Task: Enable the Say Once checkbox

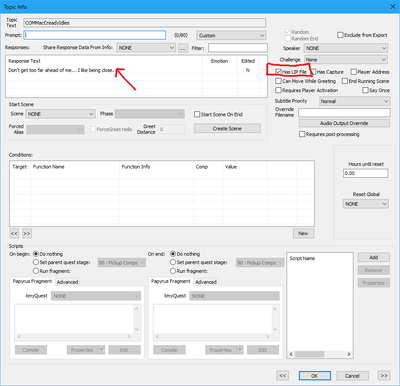Action: click(x=365, y=90)
